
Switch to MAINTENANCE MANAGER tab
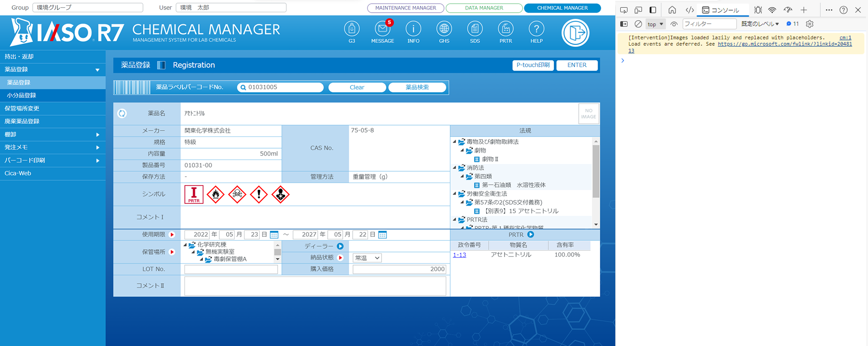(x=406, y=8)
